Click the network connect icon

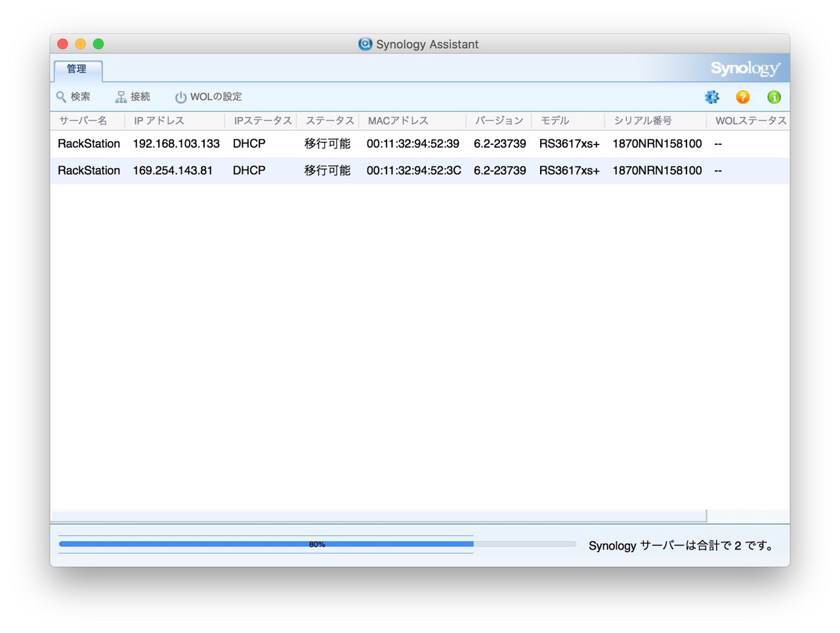121,97
